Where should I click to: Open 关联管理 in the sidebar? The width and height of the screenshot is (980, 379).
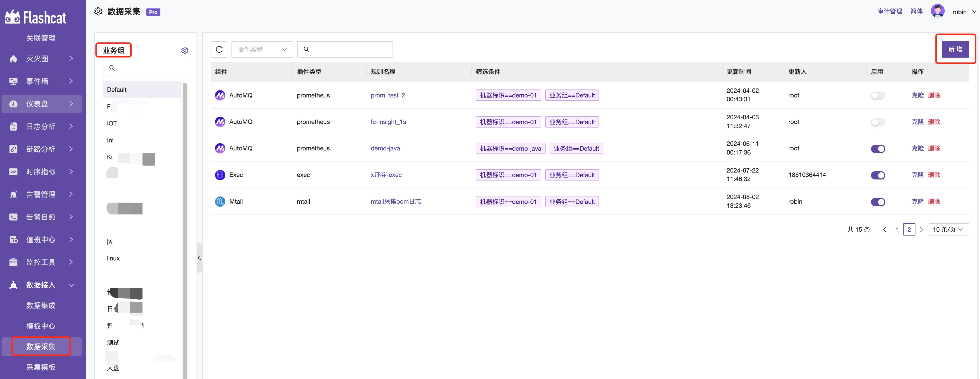click(41, 38)
